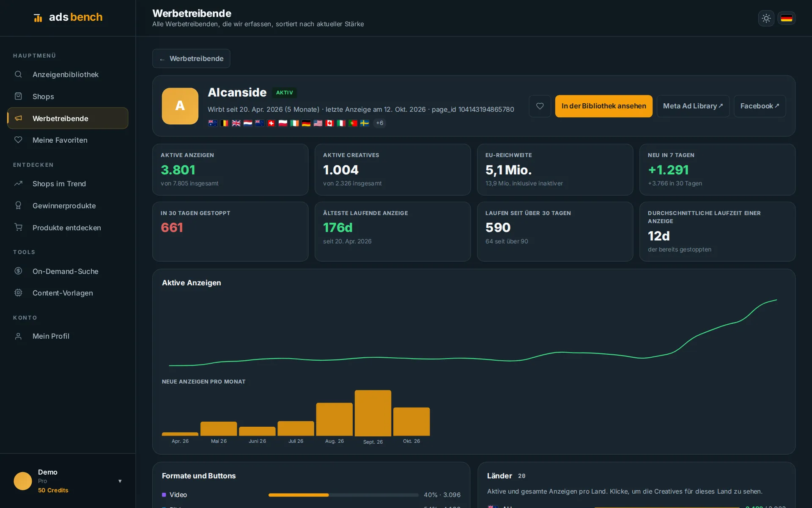The image size is (812, 508).
Task: Open Anzeigenbibliothek search icon in sidebar
Action: point(18,75)
